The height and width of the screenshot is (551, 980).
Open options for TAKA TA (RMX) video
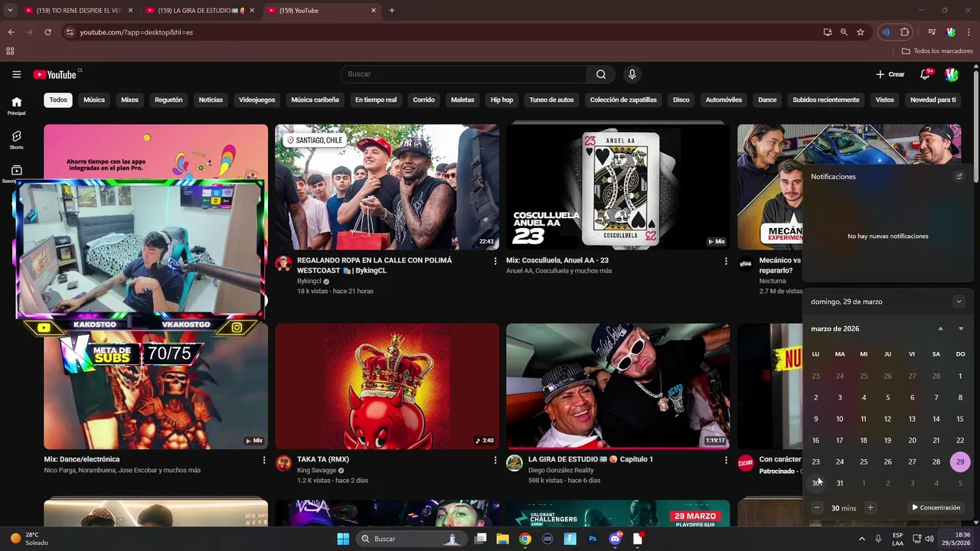click(x=495, y=460)
